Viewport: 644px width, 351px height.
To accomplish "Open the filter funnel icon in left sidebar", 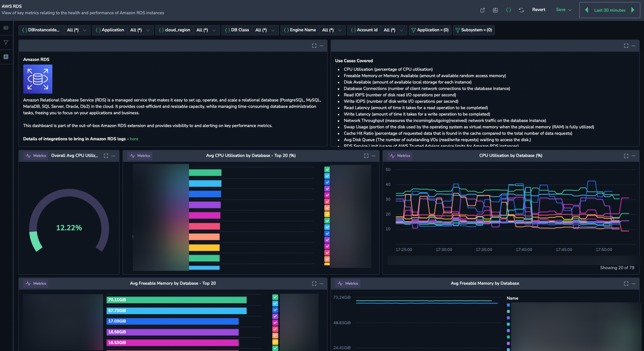I will pos(6,42).
